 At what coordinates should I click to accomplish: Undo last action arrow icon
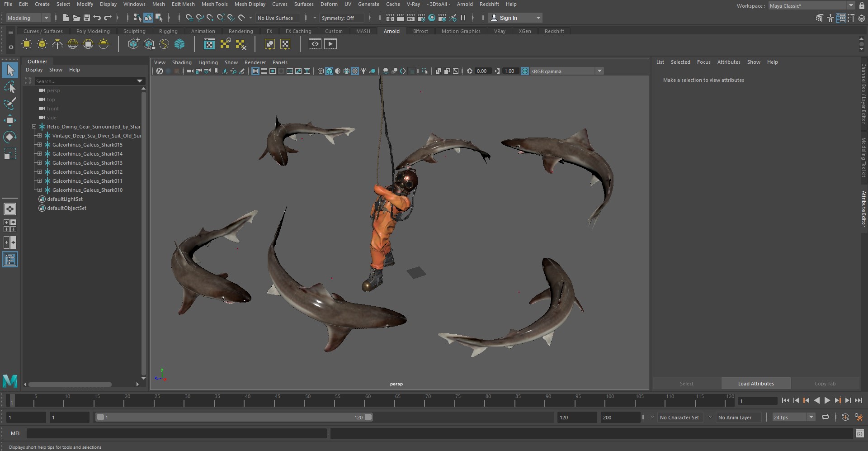click(x=97, y=18)
